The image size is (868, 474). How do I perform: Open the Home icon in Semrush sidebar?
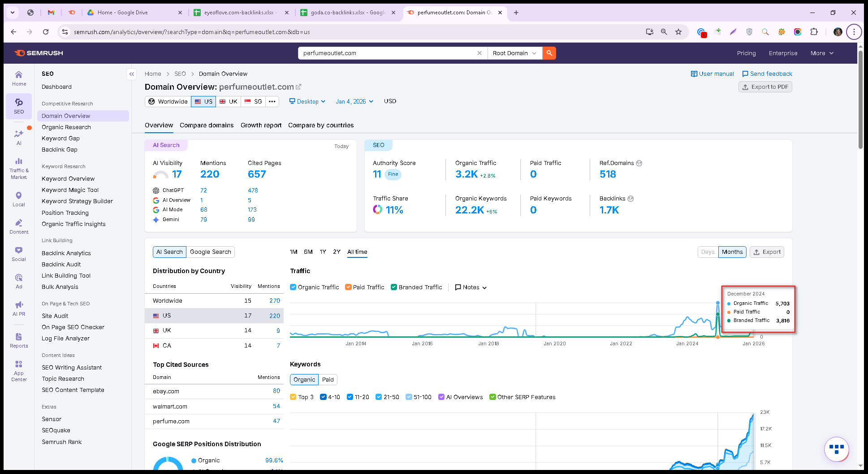click(19, 78)
